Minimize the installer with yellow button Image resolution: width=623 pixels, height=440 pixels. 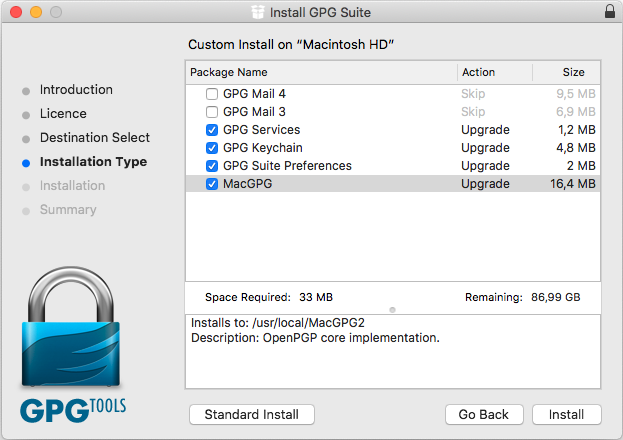36,12
